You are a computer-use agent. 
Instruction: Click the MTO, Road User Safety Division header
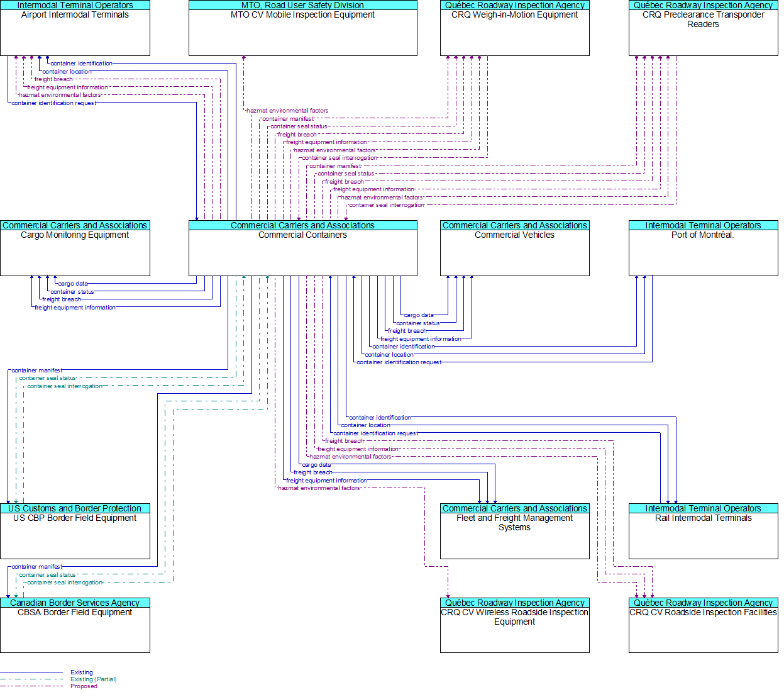coord(302,5)
